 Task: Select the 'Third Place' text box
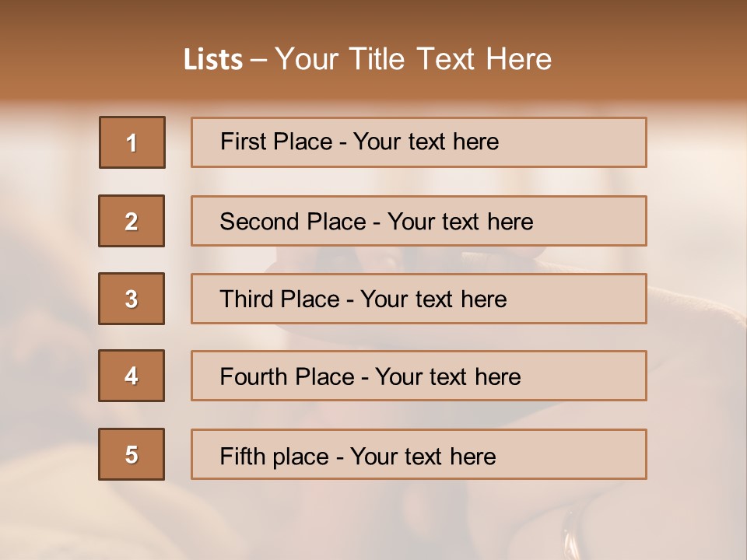coord(419,299)
